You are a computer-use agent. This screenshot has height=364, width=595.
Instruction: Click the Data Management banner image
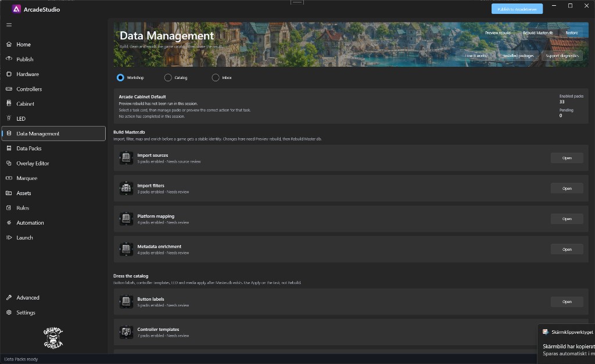pos(350,44)
